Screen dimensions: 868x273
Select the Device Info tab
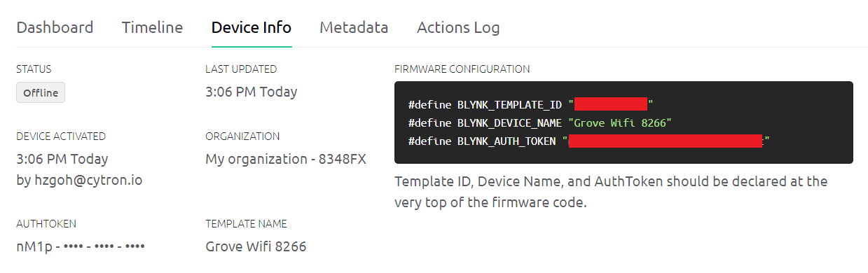tap(252, 28)
